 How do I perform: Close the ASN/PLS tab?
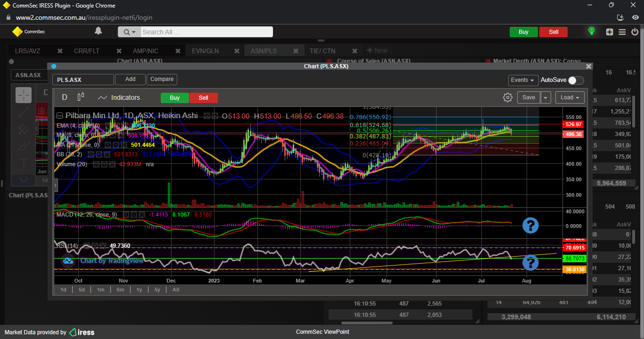pos(296,51)
